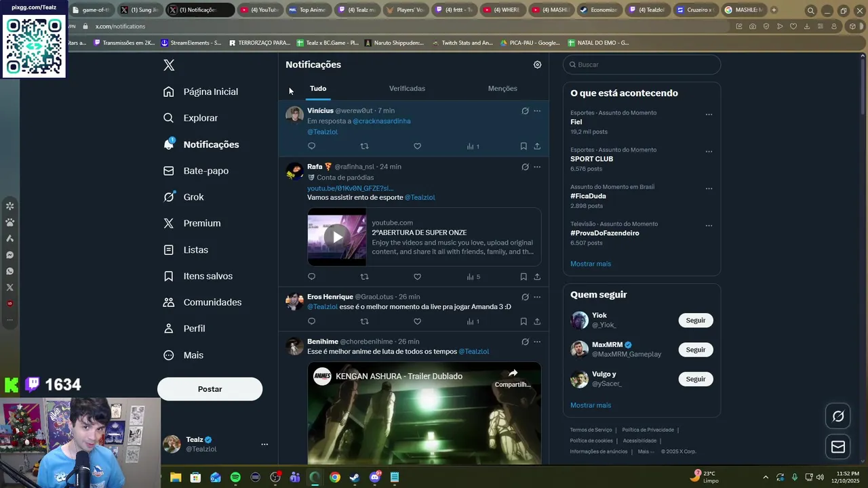Switch to the Tudo tab
This screenshot has height=488, width=868.
[318, 89]
